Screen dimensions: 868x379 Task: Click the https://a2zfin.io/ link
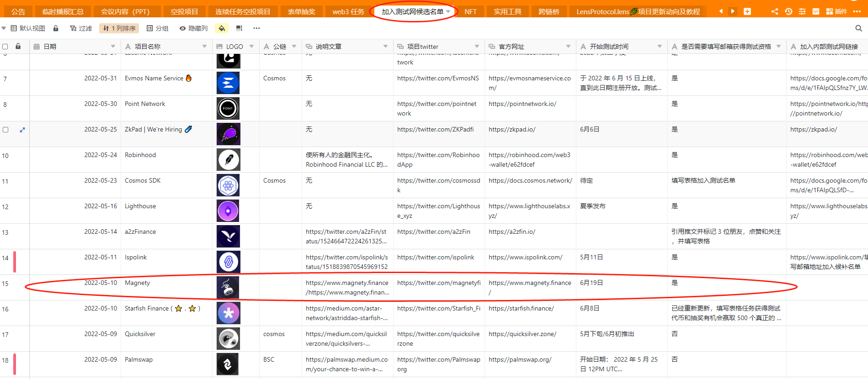(x=512, y=232)
